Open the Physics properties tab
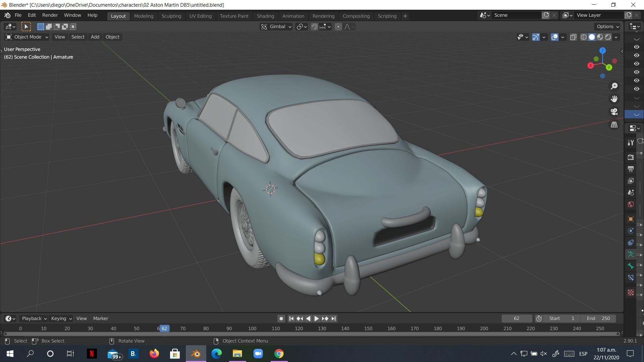Image resolution: width=644 pixels, height=362 pixels. [x=631, y=231]
